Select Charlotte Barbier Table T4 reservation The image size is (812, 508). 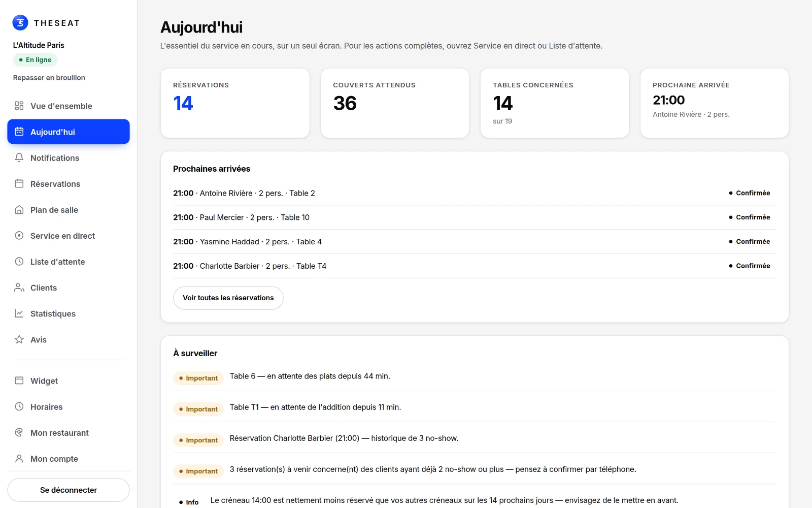click(x=475, y=266)
